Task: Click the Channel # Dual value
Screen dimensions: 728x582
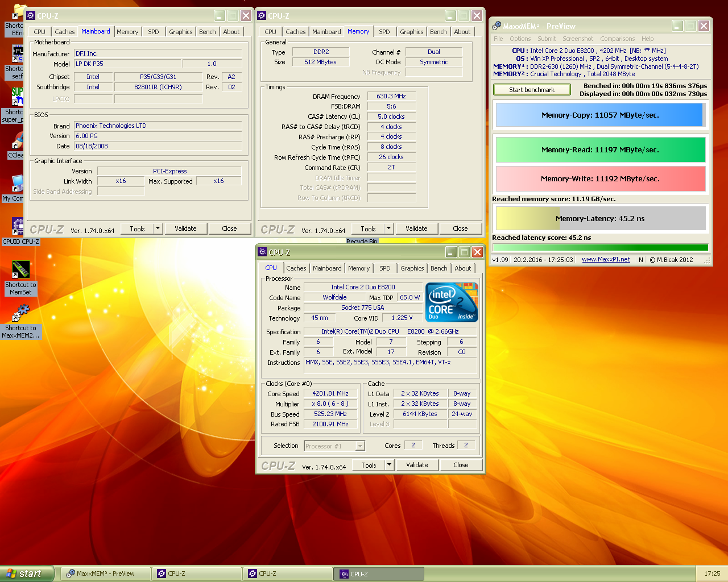Action: click(434, 52)
